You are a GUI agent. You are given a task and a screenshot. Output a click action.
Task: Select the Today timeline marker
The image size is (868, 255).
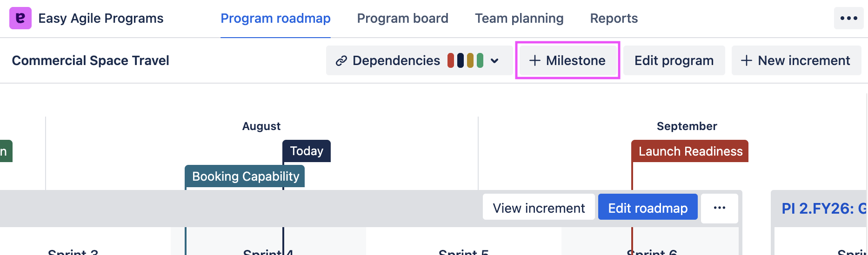[307, 151]
